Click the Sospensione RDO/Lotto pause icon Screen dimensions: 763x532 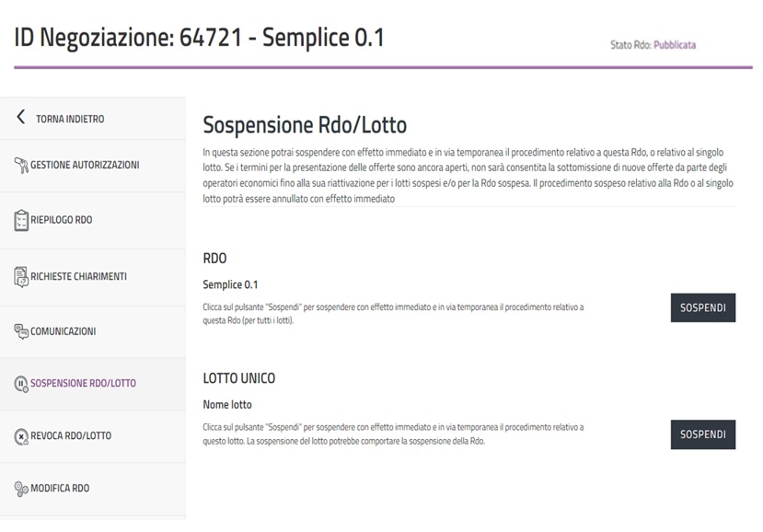21,383
